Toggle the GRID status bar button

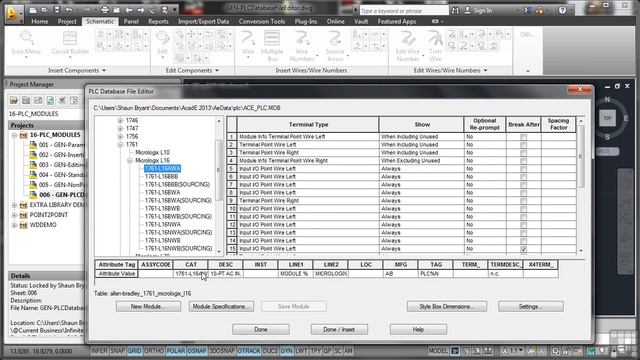(x=134, y=351)
